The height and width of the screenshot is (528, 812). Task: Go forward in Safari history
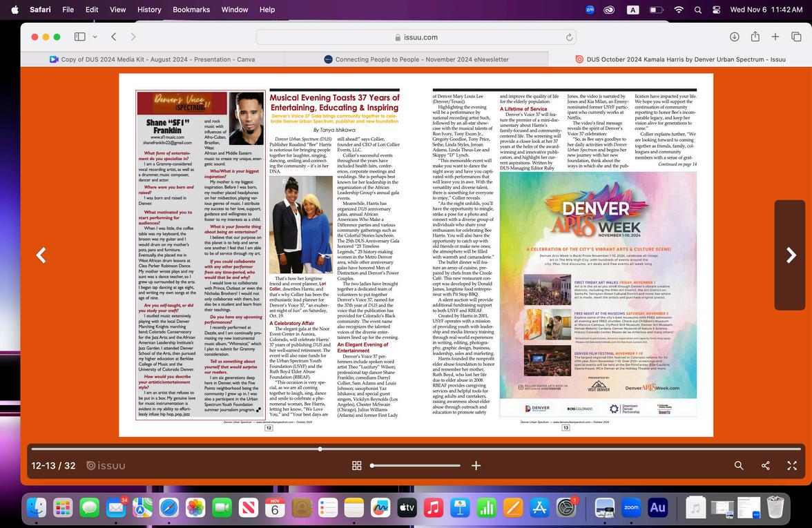point(133,37)
